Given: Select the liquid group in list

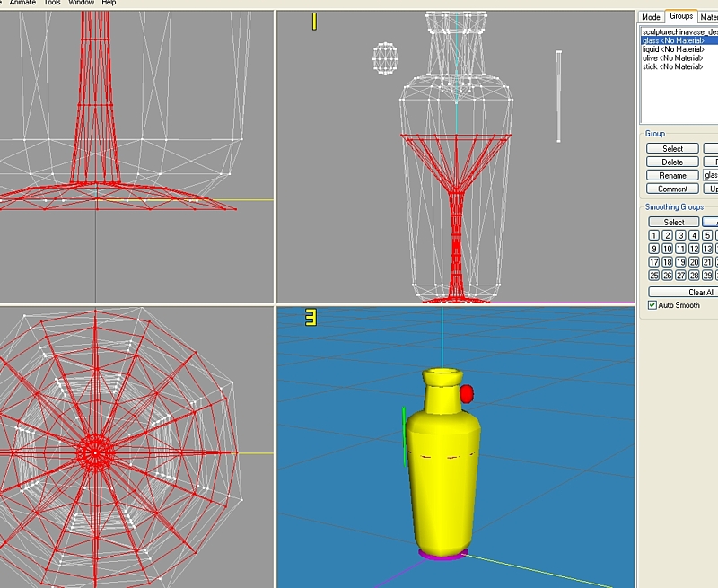Looking at the screenshot, I should click(x=672, y=48).
